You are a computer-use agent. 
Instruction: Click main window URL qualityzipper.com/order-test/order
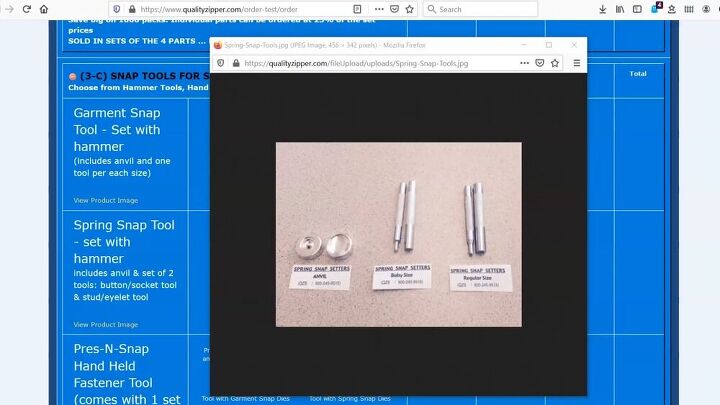click(219, 9)
